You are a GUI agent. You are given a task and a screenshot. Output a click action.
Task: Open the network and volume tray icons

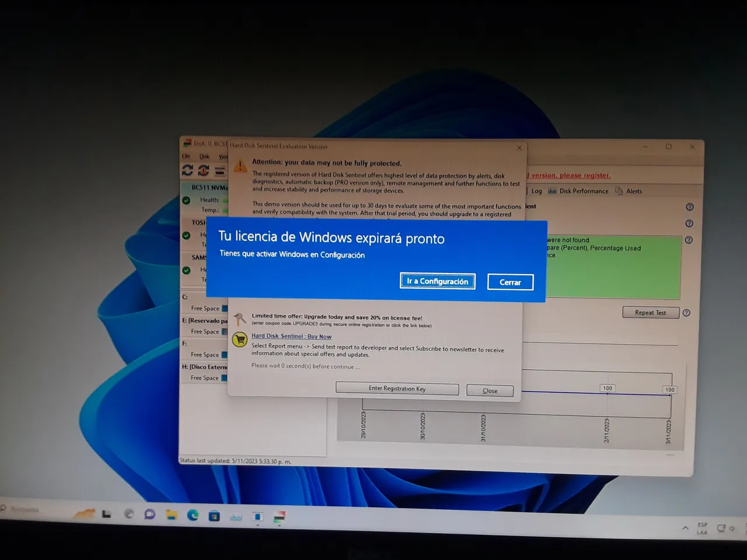(726, 528)
